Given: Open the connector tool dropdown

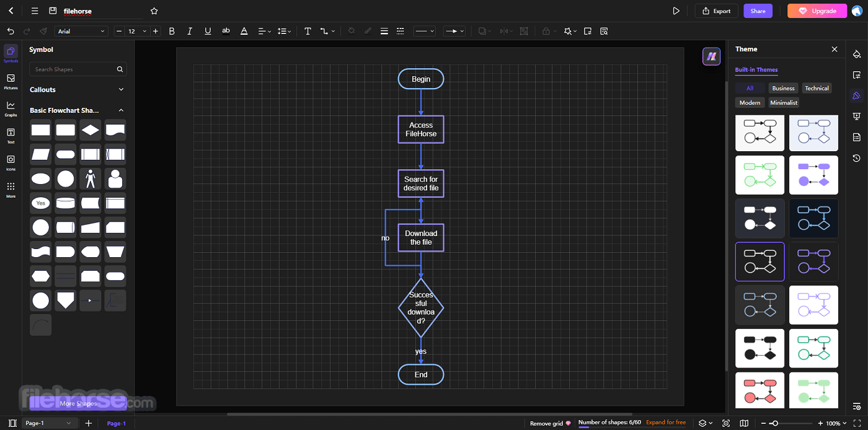Looking at the screenshot, I should pyautogui.click(x=327, y=31).
